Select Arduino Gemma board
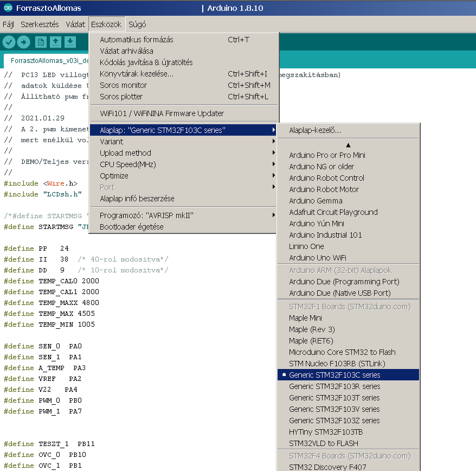Image resolution: width=476 pixels, height=471 pixels. 348,201
